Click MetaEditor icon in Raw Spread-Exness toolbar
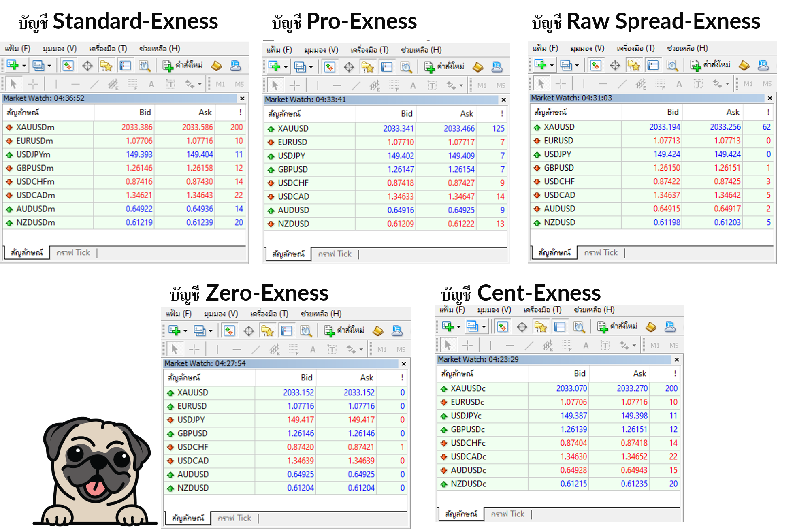This screenshot has width=812, height=529. click(744, 65)
